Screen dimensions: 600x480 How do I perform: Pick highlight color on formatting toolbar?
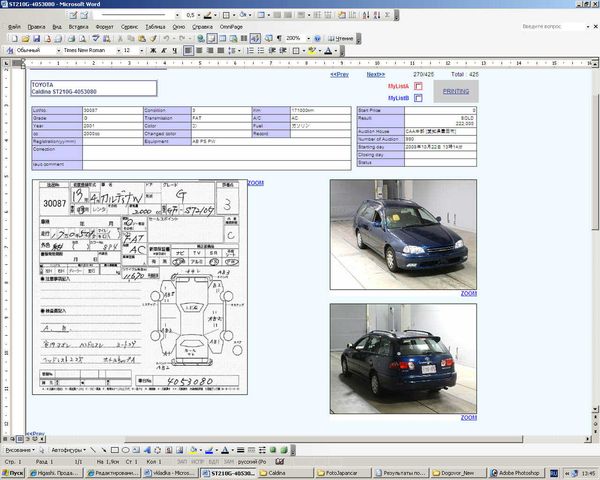[311, 51]
